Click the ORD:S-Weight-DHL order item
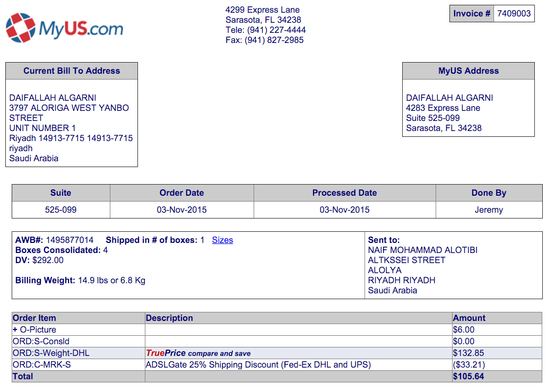Screen dimensions: 555x392 click(51, 353)
